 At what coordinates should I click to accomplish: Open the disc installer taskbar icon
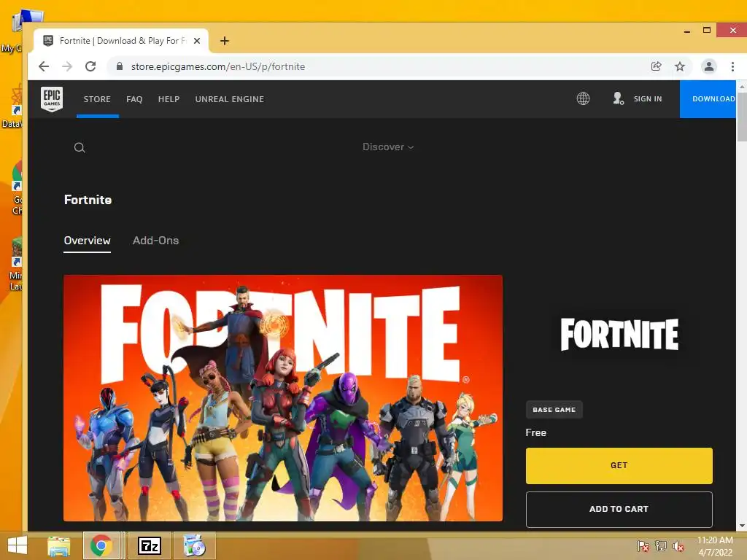194,545
